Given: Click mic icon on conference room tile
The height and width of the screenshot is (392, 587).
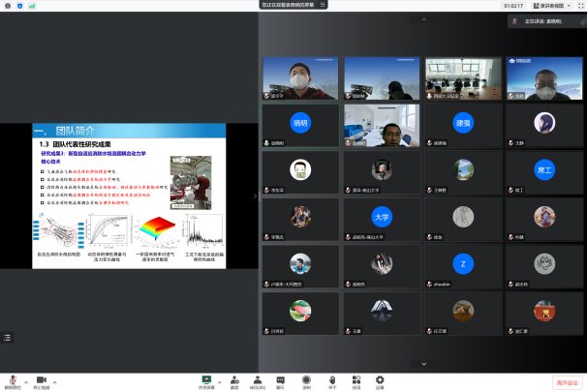Looking at the screenshot, I should (429, 96).
